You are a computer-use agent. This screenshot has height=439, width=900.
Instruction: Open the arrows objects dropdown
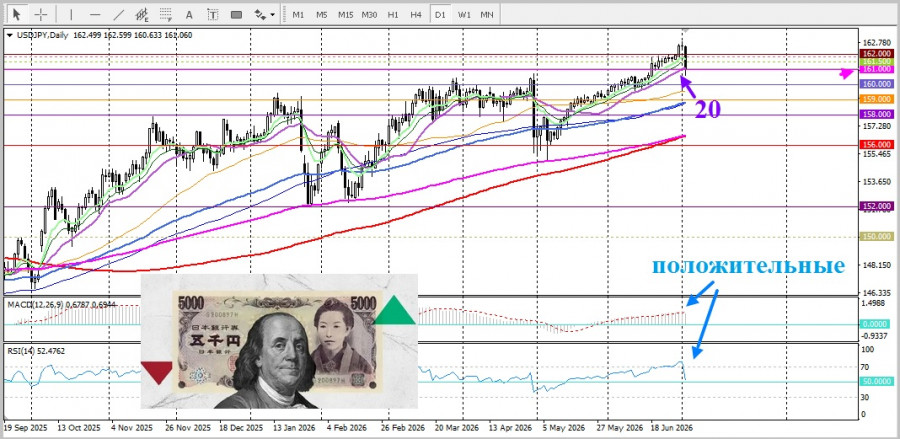pos(265,14)
